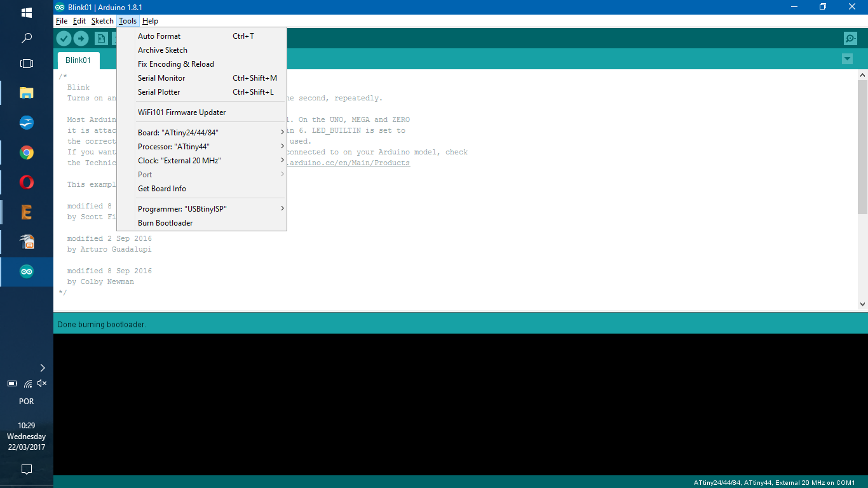Click the Arduino logo in the title bar
Image resolution: width=868 pixels, height=488 pixels.
click(59, 7)
